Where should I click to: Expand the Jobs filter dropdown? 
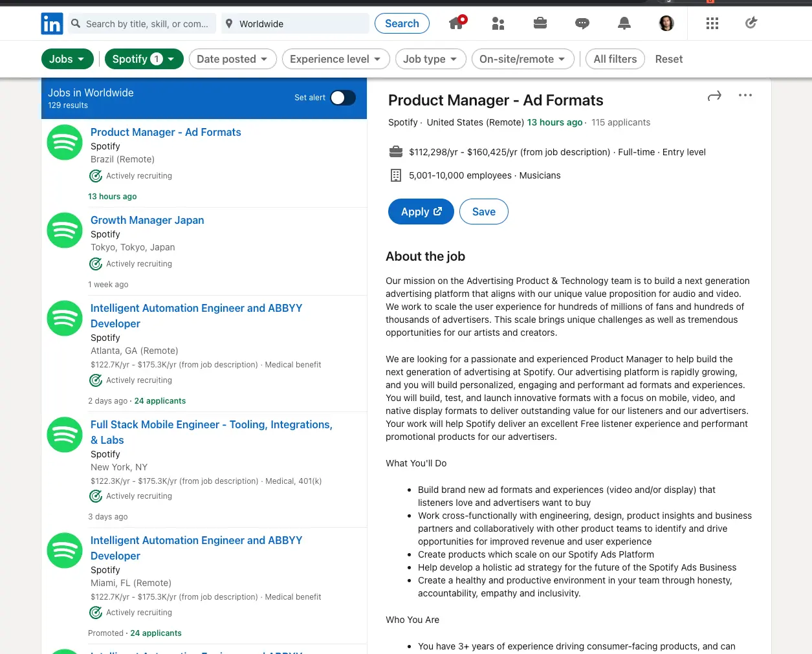(x=67, y=59)
